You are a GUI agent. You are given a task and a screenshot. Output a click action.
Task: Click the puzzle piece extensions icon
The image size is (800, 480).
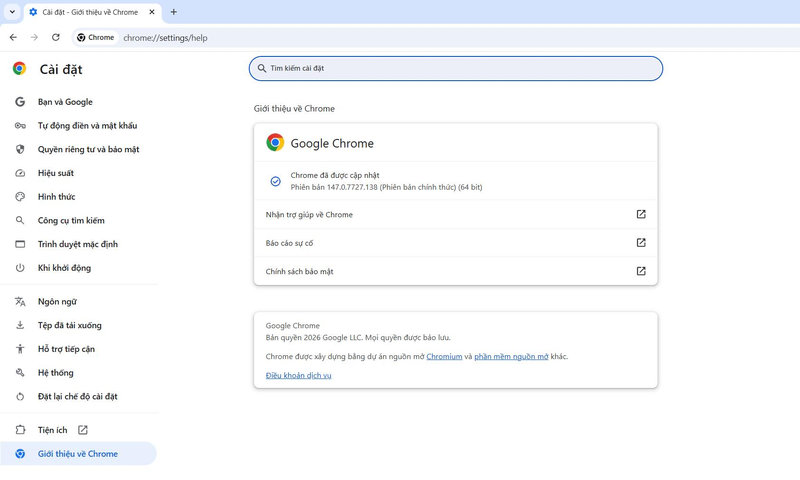tap(20, 430)
